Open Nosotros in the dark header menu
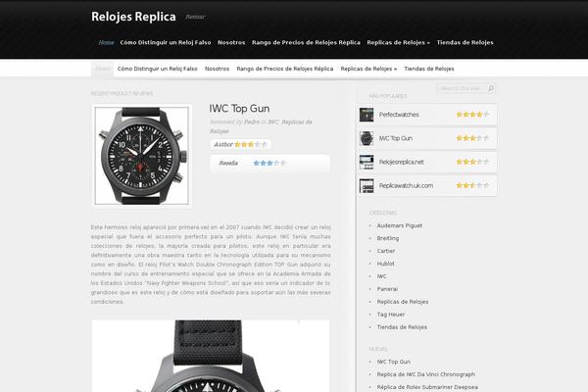Screen dimensions: 588x392 click(231, 42)
